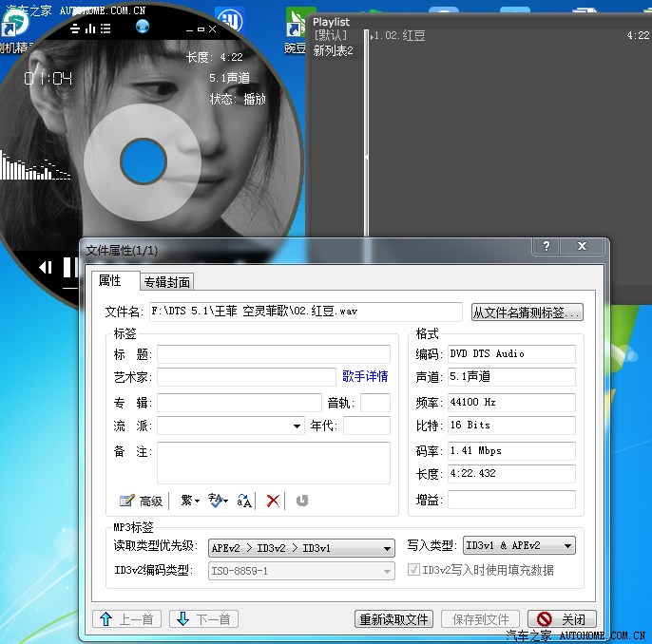Click the 重新读取文件 button

coord(394,619)
